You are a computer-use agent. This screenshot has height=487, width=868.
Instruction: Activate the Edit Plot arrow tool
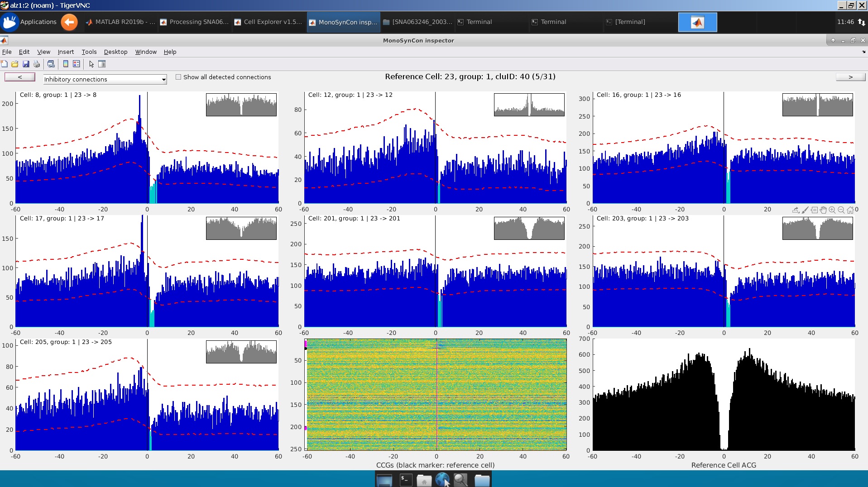coord(91,64)
